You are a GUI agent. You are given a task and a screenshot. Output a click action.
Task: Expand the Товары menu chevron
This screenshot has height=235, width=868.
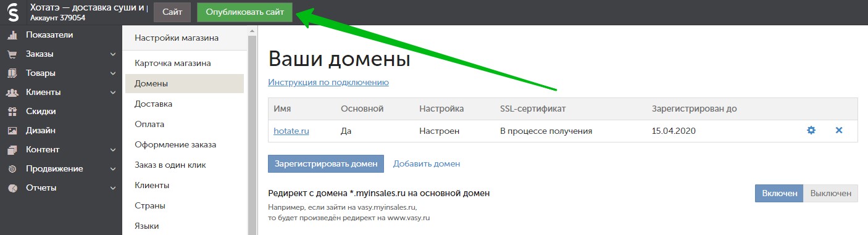[113, 73]
